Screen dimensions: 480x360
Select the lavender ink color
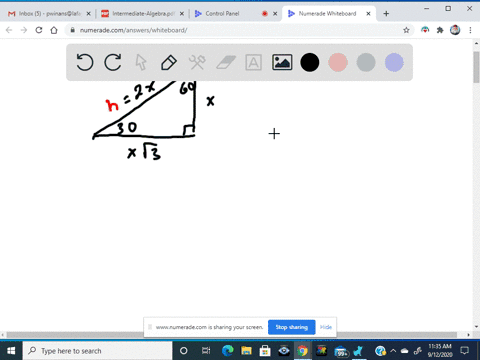[x=394, y=62]
